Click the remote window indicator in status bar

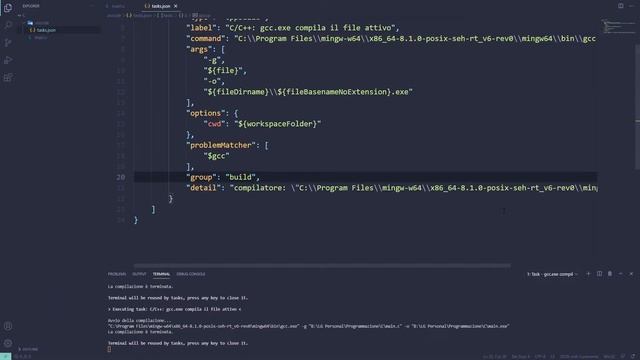(5, 356)
